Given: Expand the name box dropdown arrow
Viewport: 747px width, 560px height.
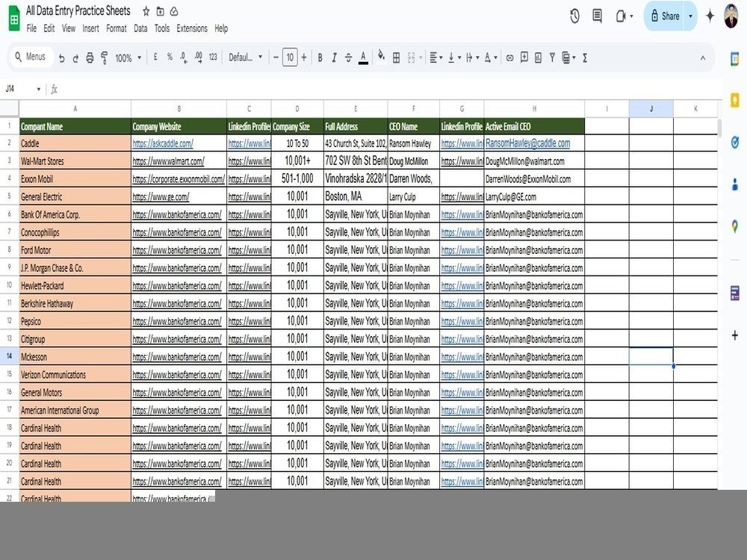Looking at the screenshot, I should click(x=38, y=89).
